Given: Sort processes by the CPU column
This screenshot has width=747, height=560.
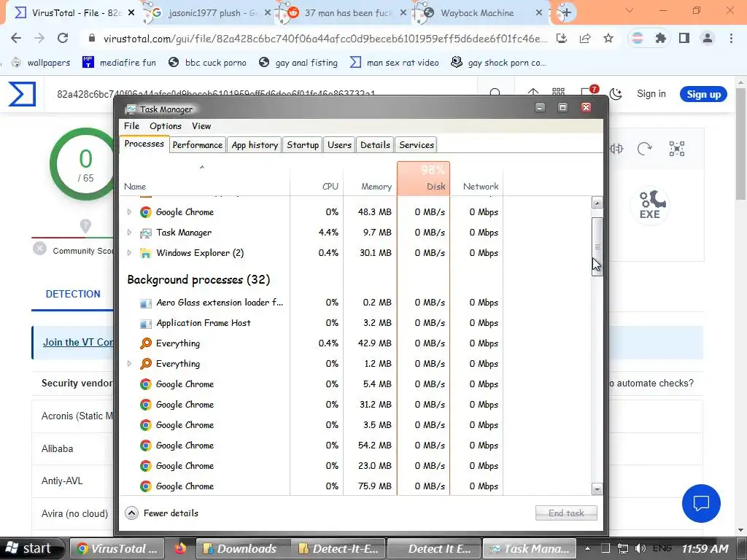Looking at the screenshot, I should pos(317,179).
